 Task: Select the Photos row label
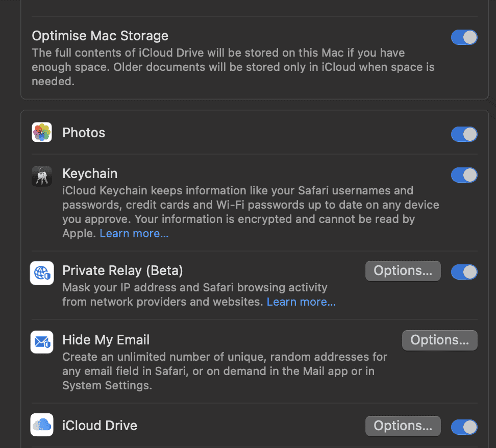[84, 133]
